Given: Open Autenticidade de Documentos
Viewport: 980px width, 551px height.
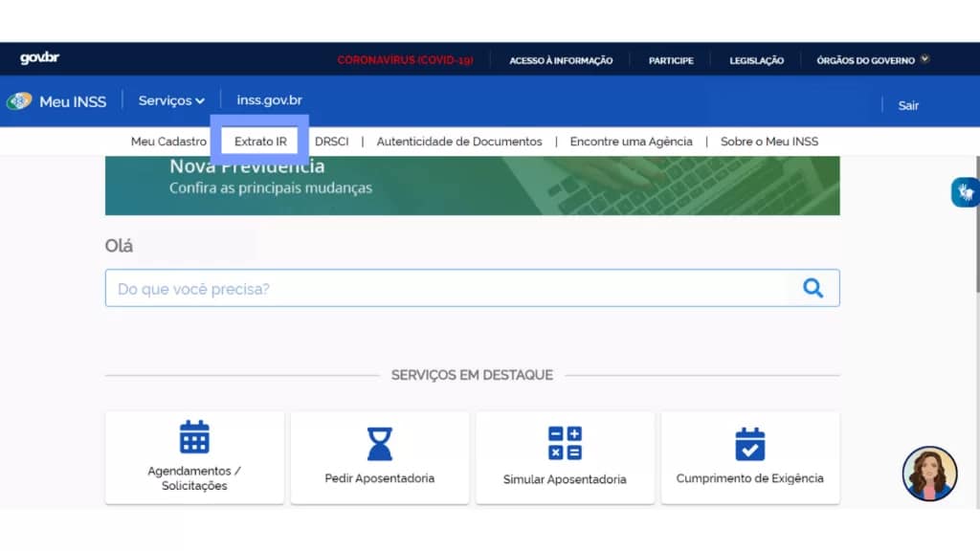Looking at the screenshot, I should pyautogui.click(x=459, y=142).
